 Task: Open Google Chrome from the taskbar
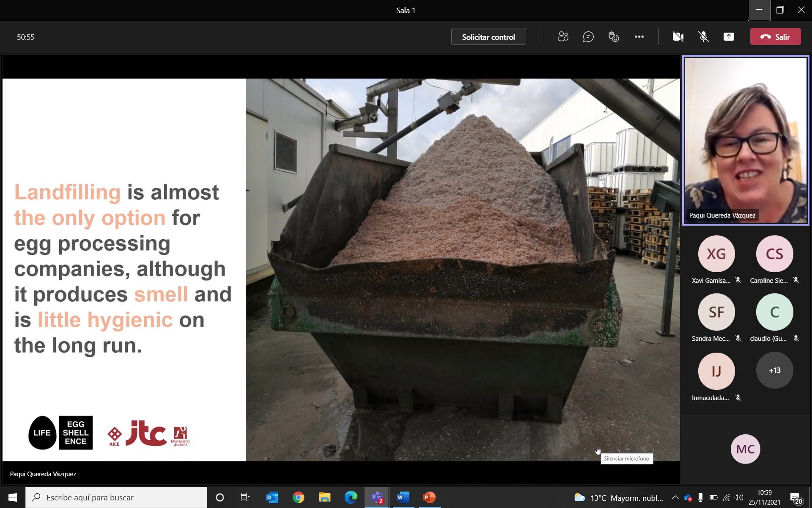tap(298, 497)
